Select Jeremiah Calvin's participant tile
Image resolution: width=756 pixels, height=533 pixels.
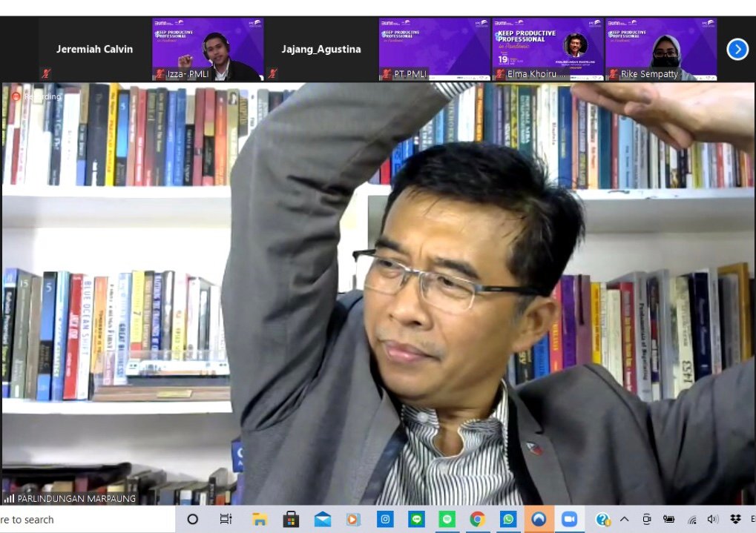coord(94,49)
